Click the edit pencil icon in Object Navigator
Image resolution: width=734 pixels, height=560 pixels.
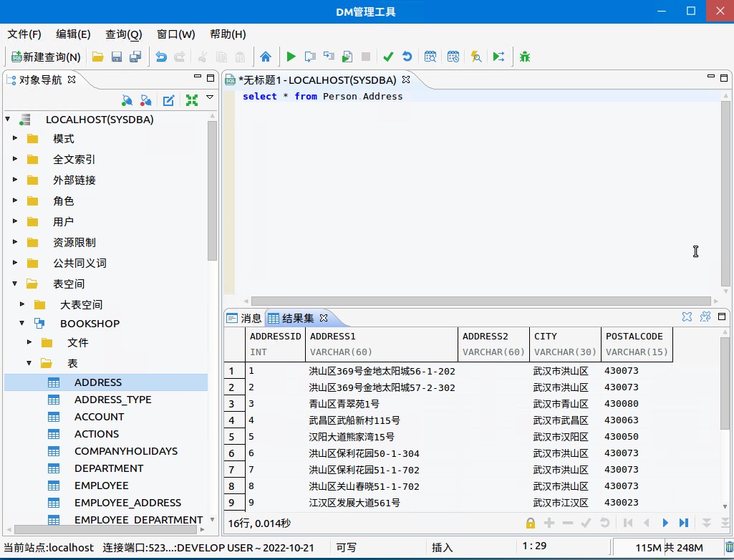coord(168,100)
